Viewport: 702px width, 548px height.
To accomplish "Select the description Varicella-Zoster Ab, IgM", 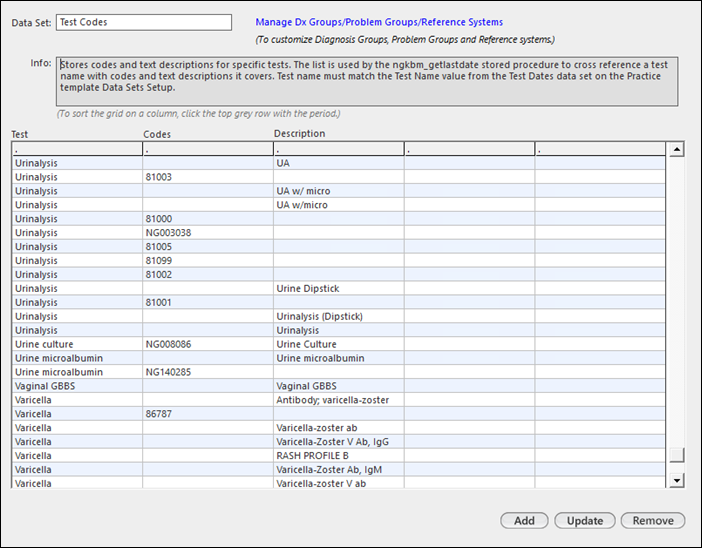I will coord(338,469).
